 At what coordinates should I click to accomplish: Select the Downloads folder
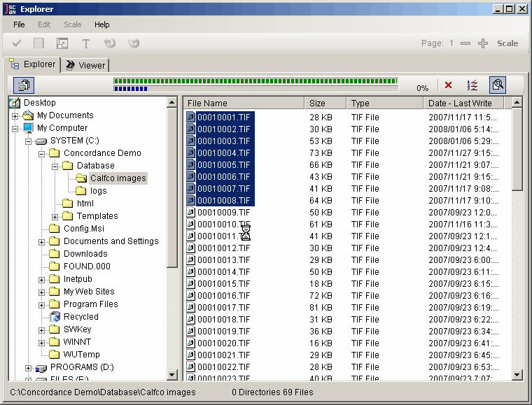85,253
